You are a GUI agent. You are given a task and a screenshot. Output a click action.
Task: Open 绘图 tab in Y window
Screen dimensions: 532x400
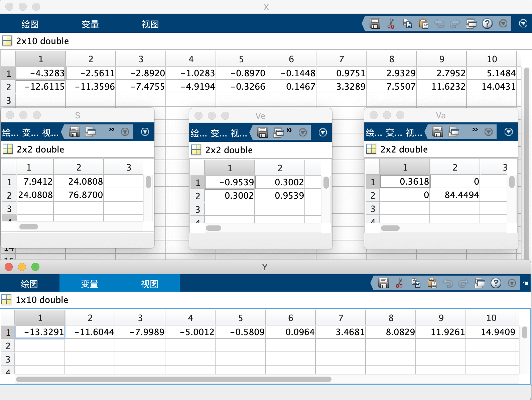(x=29, y=284)
